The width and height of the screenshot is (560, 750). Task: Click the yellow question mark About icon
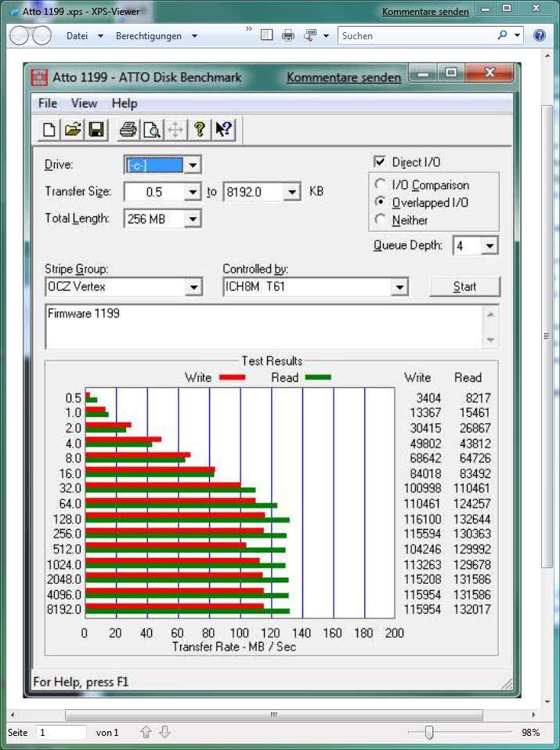(200, 129)
